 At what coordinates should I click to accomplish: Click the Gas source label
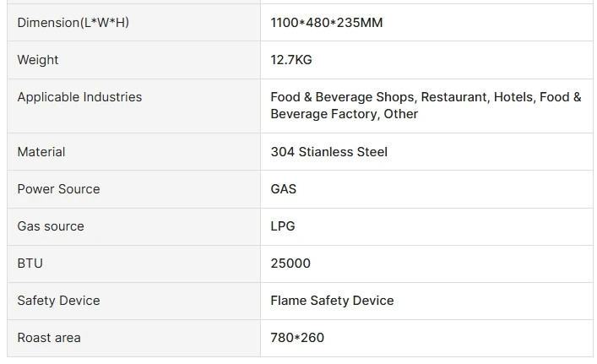pos(51,226)
